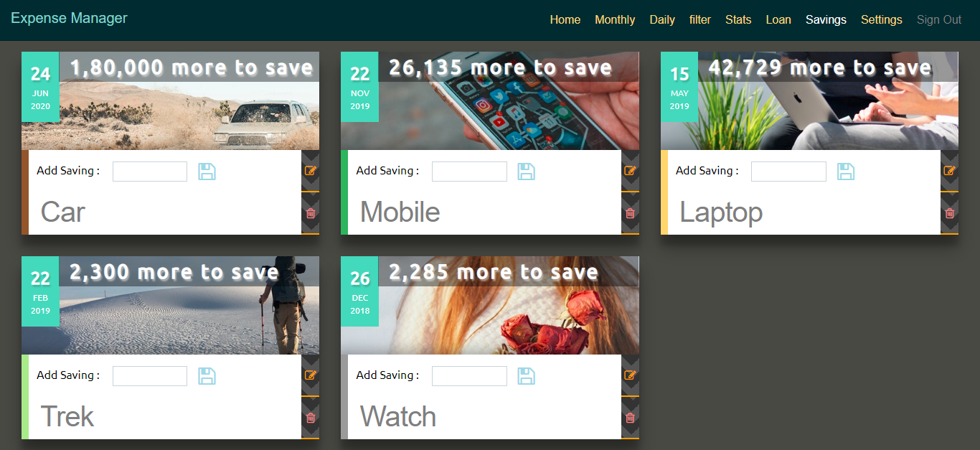
Task: Select the filter navigation item
Action: point(700,20)
